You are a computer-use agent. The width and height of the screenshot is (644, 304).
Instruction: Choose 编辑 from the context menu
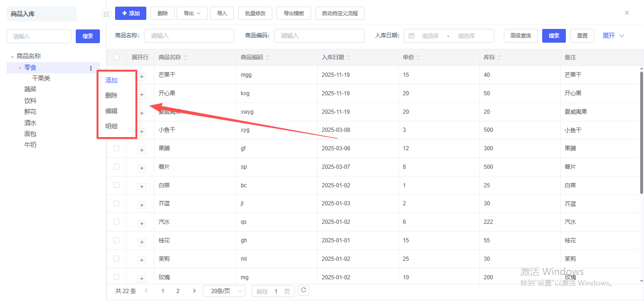[111, 111]
